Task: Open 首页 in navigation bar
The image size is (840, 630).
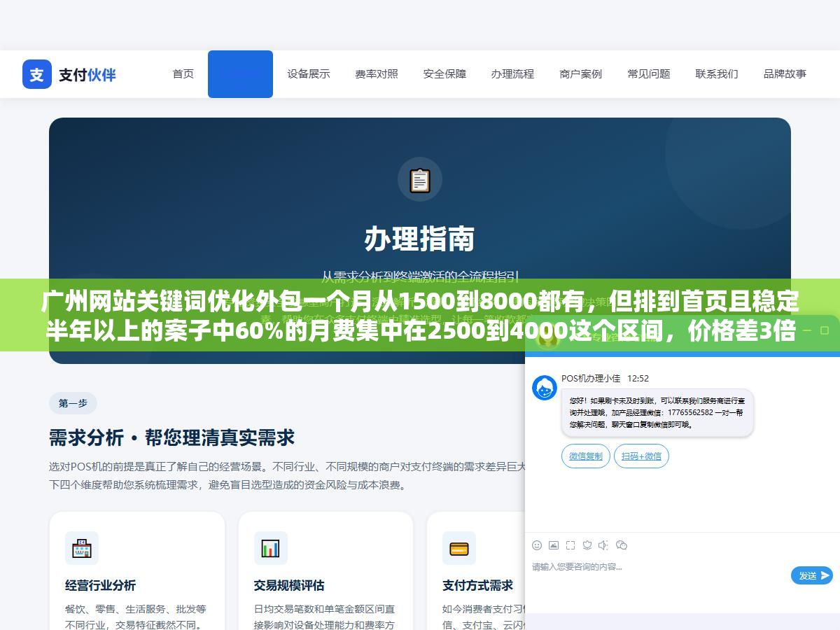Action: coord(183,73)
